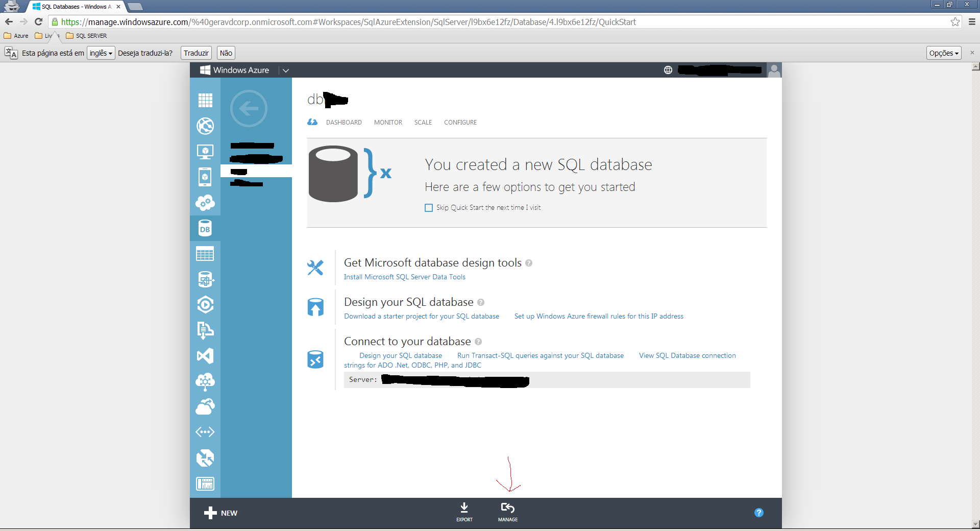Click the globe language icon in header

point(668,70)
